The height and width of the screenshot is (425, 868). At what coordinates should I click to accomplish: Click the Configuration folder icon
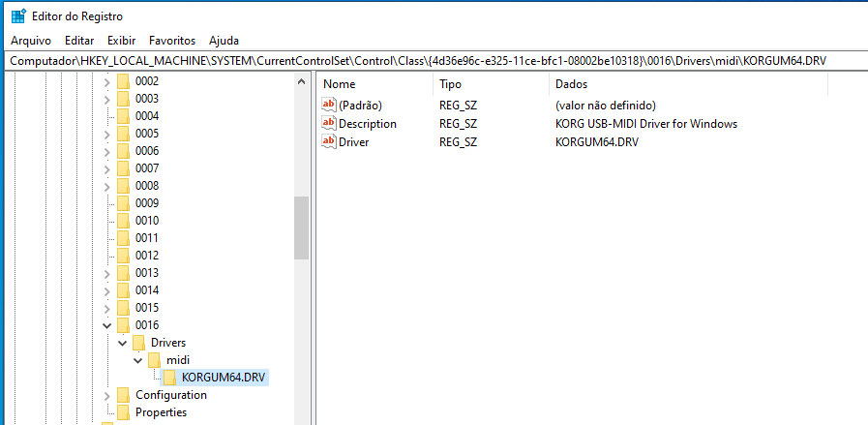pyautogui.click(x=123, y=395)
